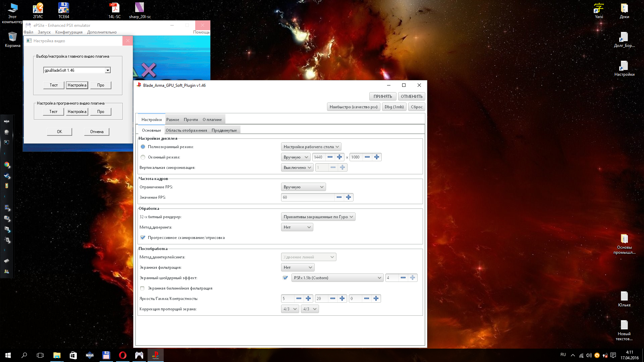Open the first 4/3 aspect ratio dropdown
The height and width of the screenshot is (362, 644).
click(x=290, y=309)
